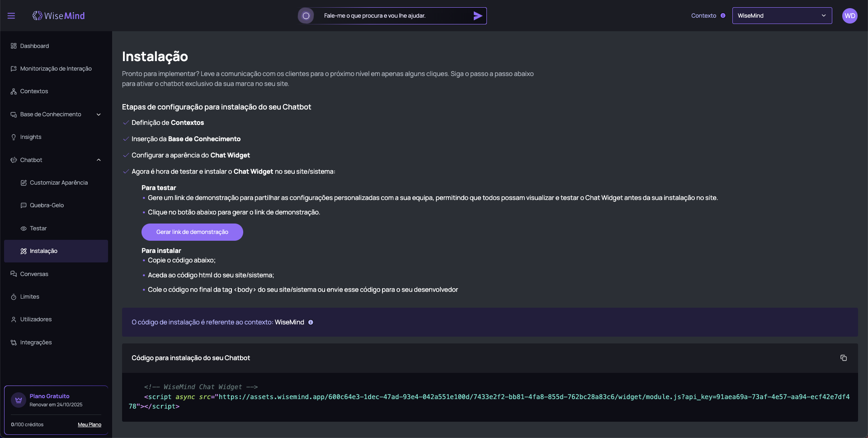
Task: Click the assistant circle icon in search bar
Action: pyautogui.click(x=306, y=16)
